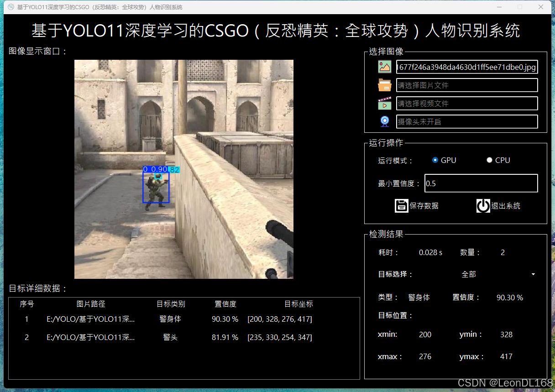Click the 图片路径 column header
The image size is (555, 392).
point(91,304)
